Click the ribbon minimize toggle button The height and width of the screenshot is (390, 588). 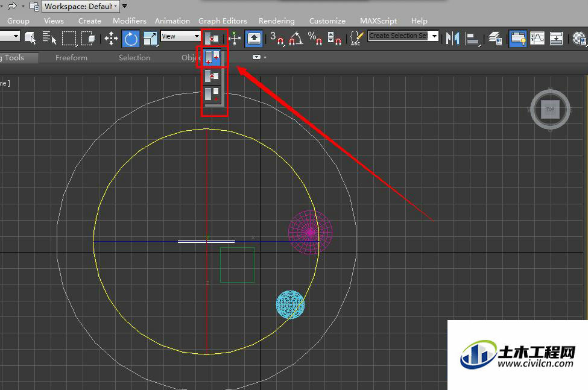coord(256,57)
